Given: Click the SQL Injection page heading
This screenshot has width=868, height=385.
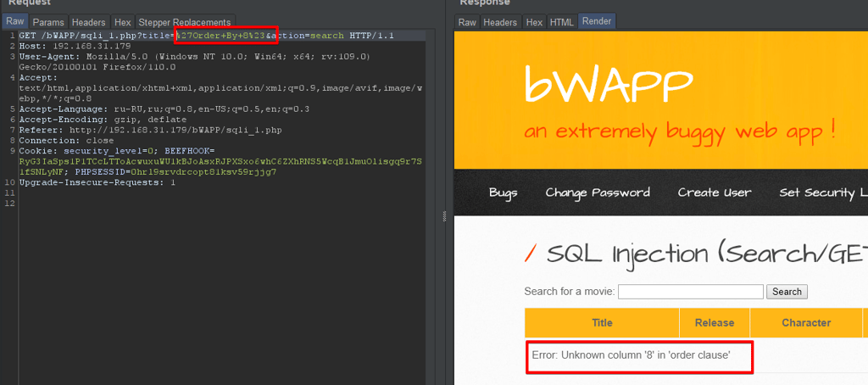Looking at the screenshot, I should click(707, 254).
